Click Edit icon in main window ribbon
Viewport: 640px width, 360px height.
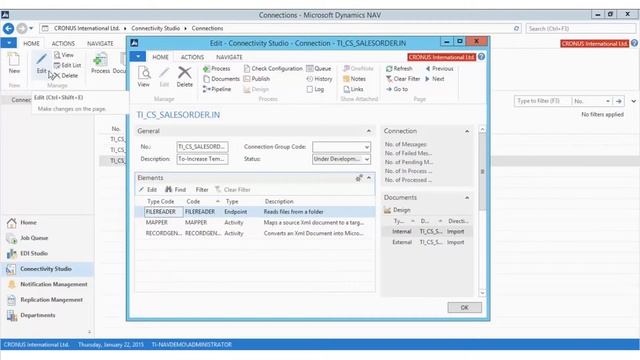point(42,63)
